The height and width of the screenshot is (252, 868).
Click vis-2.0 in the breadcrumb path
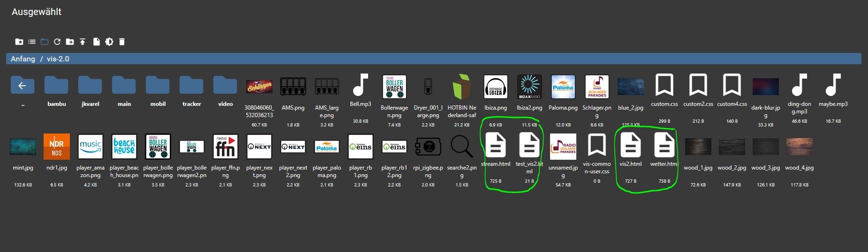58,59
